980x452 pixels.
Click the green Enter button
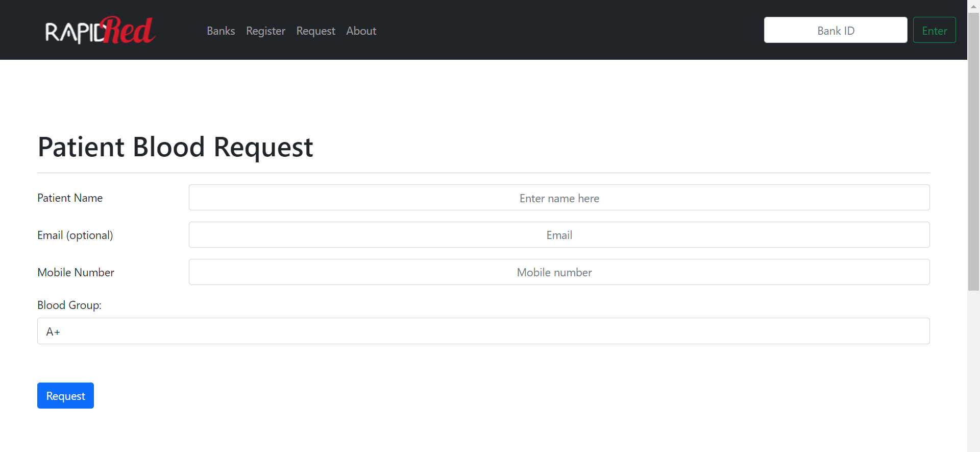[x=934, y=30]
